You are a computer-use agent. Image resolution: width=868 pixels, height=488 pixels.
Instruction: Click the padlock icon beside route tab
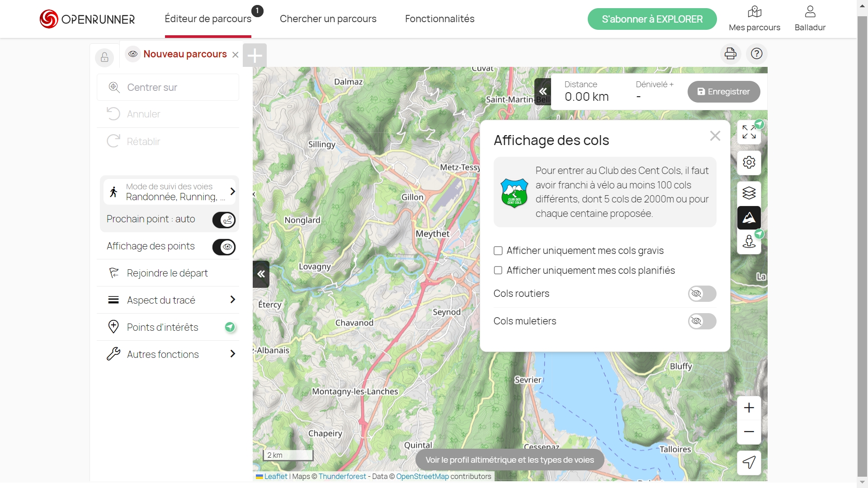click(x=104, y=57)
